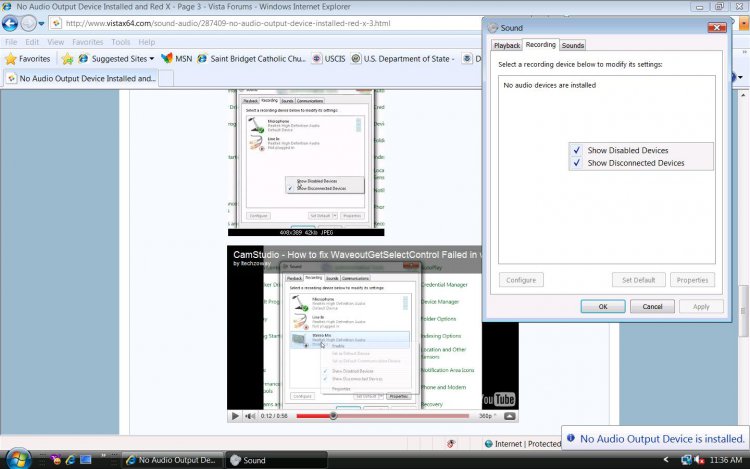Screen dimensions: 750x469
Task: Open the U.S. Department of State bookmark
Action: [403, 59]
